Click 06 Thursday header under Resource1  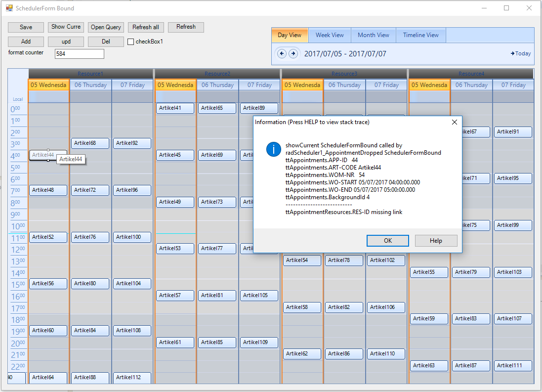pyautogui.click(x=90, y=85)
